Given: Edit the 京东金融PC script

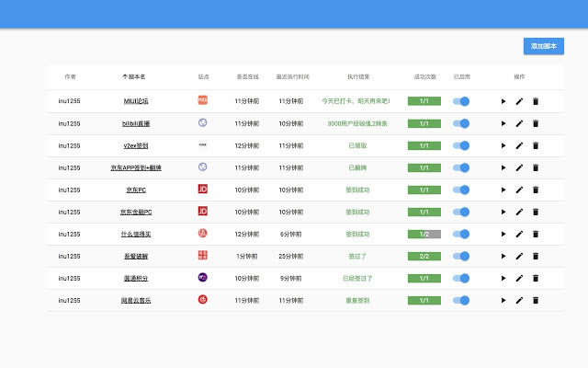Looking at the screenshot, I should (x=519, y=213).
